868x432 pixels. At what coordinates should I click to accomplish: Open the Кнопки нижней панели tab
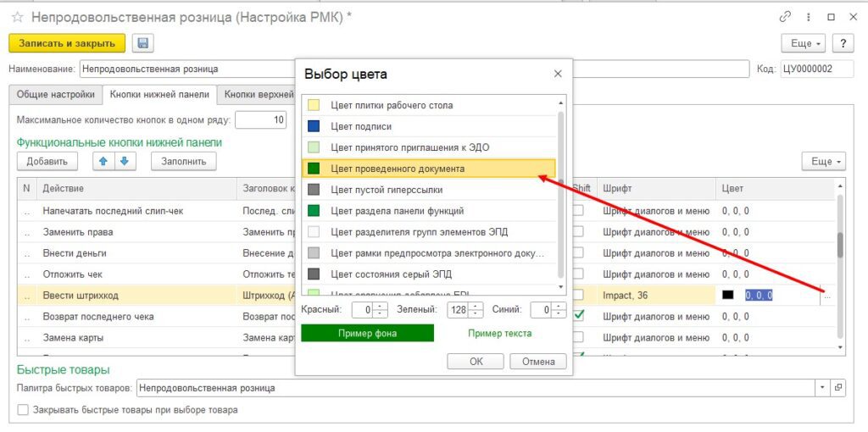[x=159, y=95]
